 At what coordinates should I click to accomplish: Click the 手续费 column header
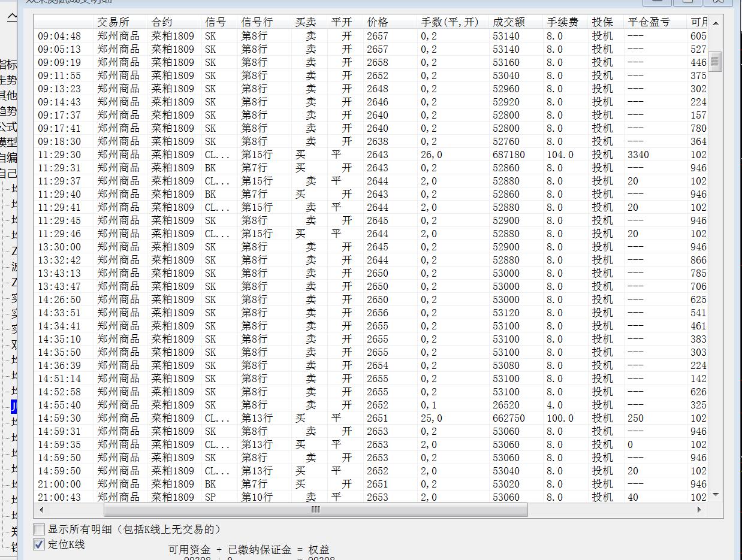[x=562, y=22]
